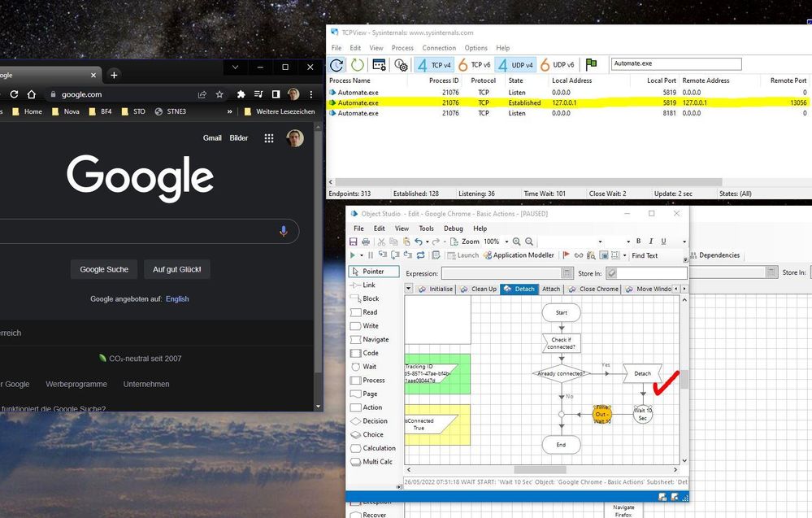This screenshot has width=812, height=518.
Task: Click Find Text field in Object Studio
Action: (x=657, y=255)
